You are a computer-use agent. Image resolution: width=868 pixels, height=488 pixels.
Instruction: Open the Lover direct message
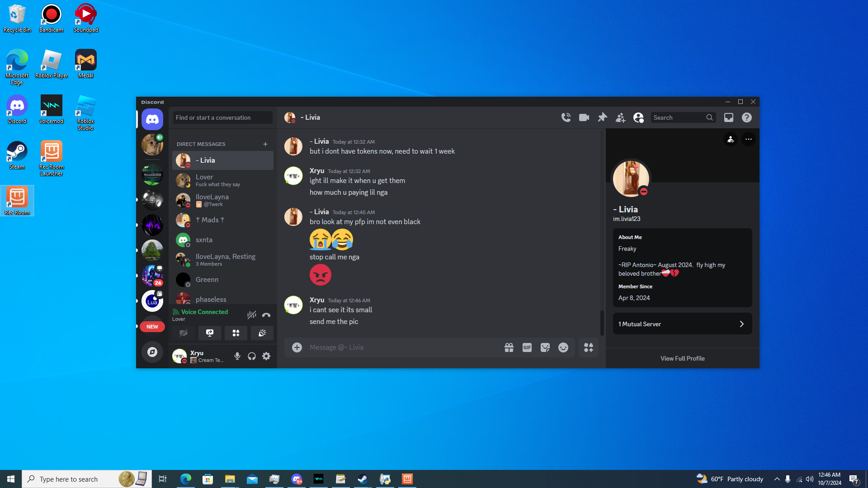(222, 180)
